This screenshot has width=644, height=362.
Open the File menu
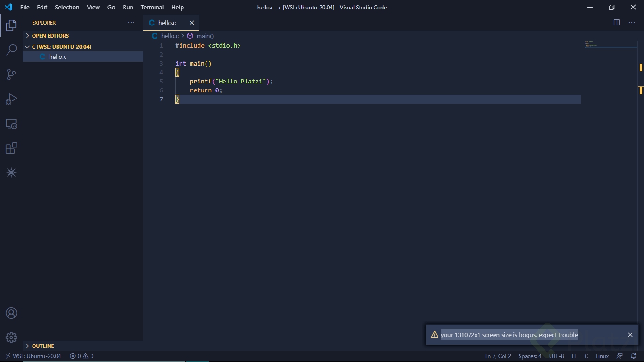(x=25, y=7)
